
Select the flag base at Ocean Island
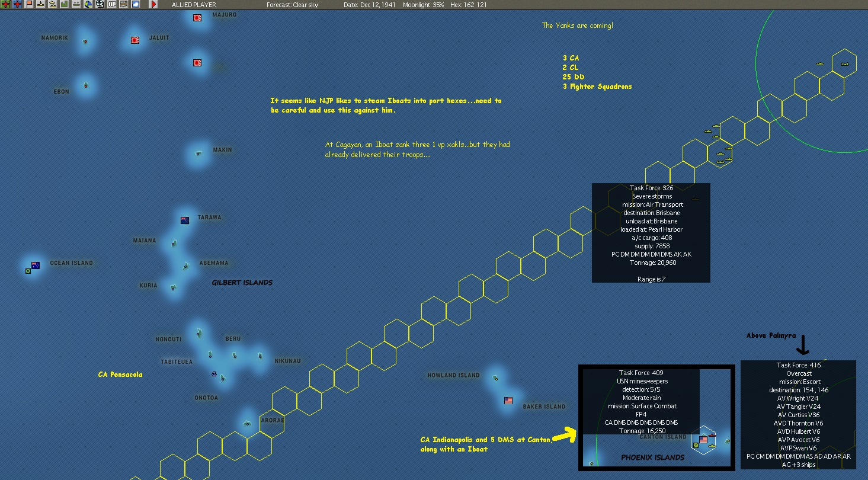click(36, 265)
